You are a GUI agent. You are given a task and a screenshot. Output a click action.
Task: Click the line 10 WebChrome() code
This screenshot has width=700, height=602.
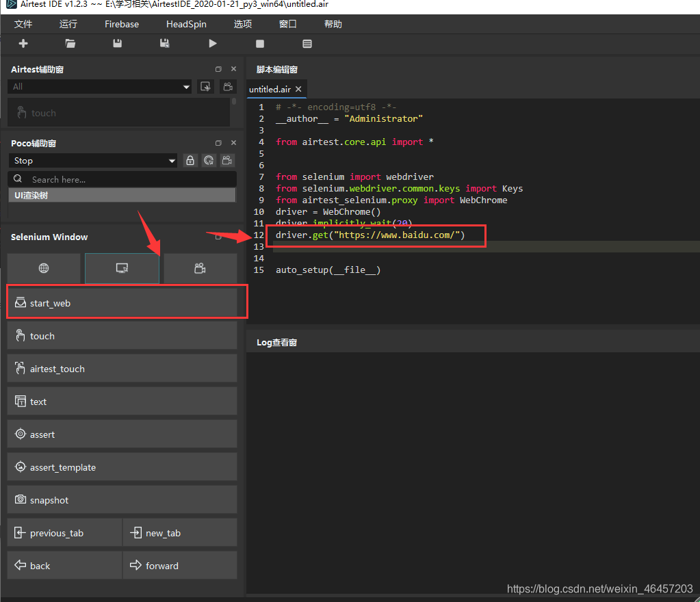pyautogui.click(x=328, y=211)
